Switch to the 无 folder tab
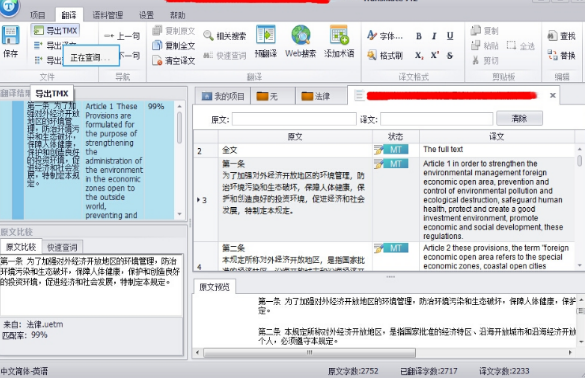 point(273,96)
